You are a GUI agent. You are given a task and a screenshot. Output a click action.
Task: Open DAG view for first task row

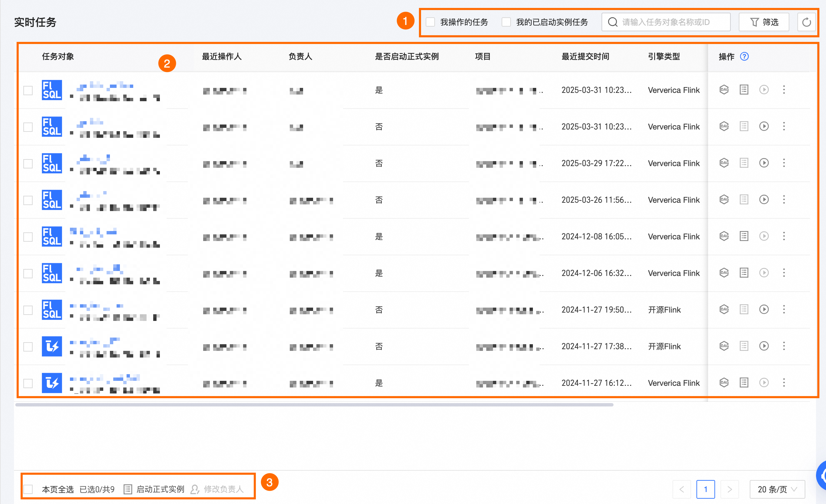point(724,90)
